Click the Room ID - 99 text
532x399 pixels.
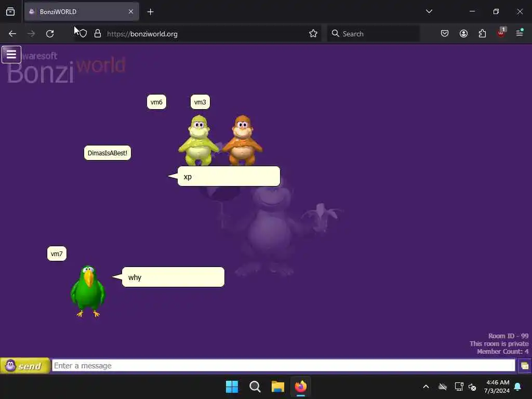508,336
